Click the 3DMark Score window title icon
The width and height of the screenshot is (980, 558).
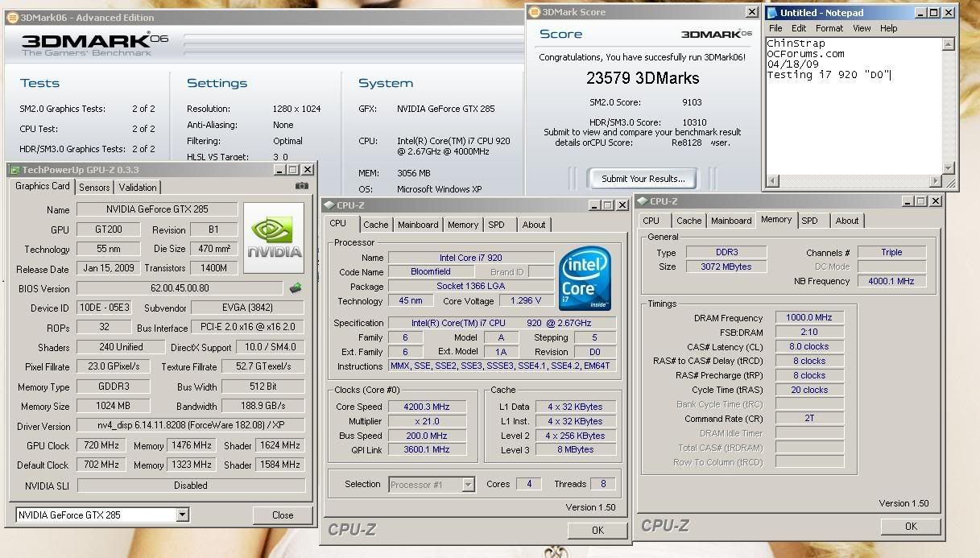534,12
